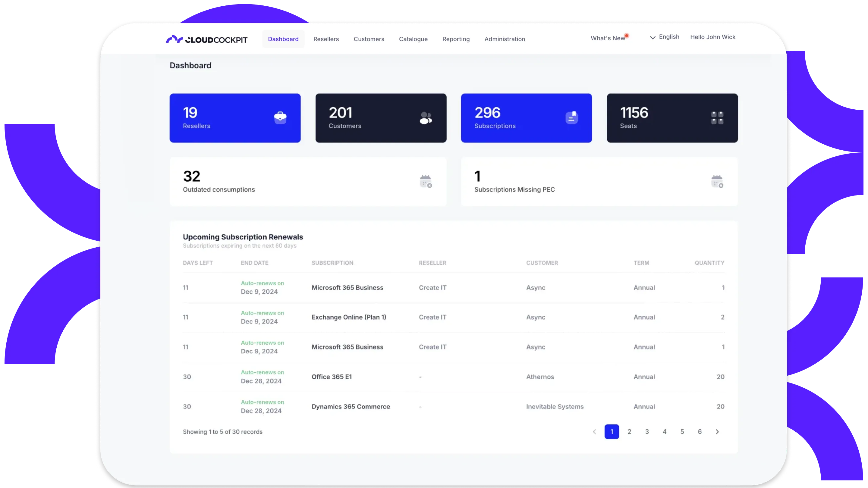Viewport: 868px width, 488px height.
Task: Open Hello John Wick user menu
Action: tap(713, 37)
